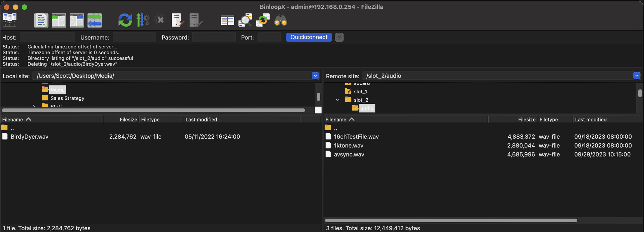Open the Quickconnect history dropdown
This screenshot has width=644, height=232.
[339, 37]
